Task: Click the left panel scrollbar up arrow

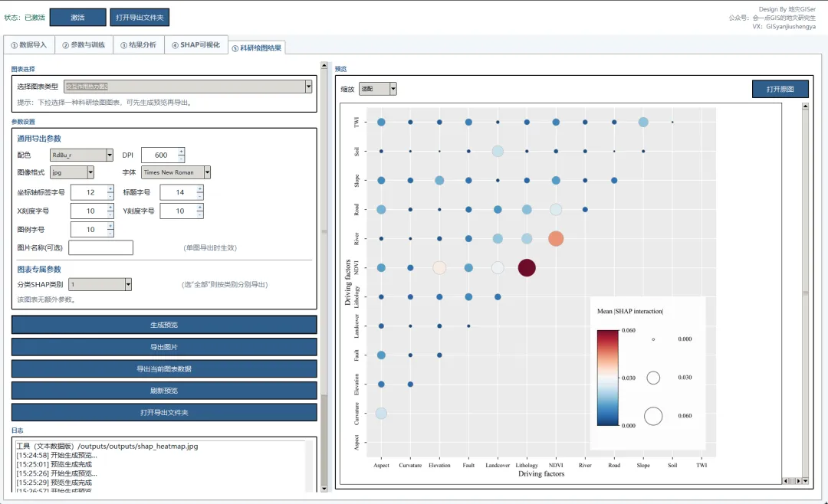Action: point(324,65)
